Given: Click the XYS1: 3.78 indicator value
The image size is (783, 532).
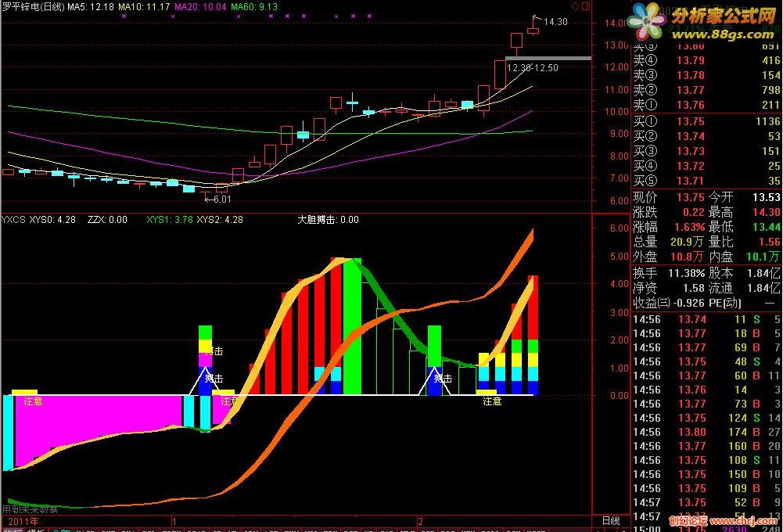Looking at the screenshot, I should (x=170, y=219).
